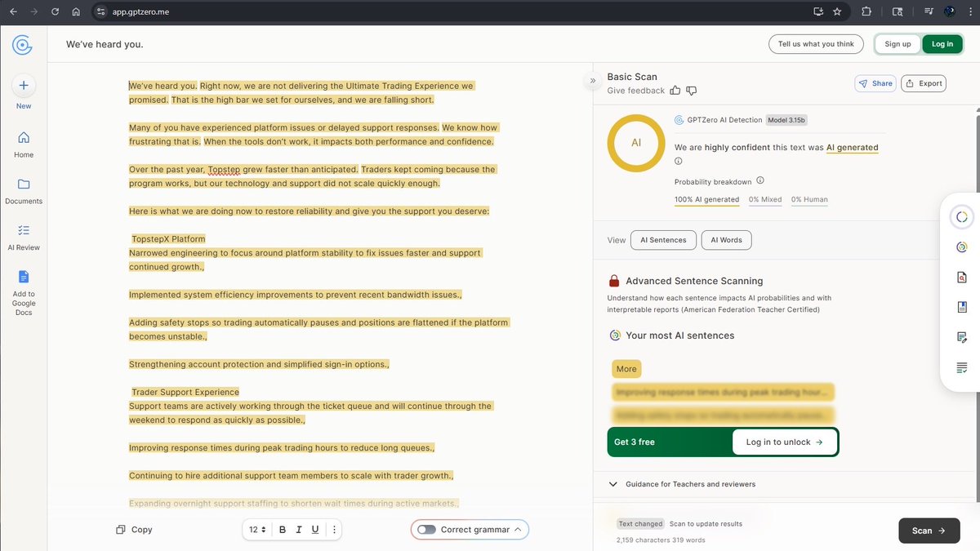Reload the page in browser

[x=55, y=12]
